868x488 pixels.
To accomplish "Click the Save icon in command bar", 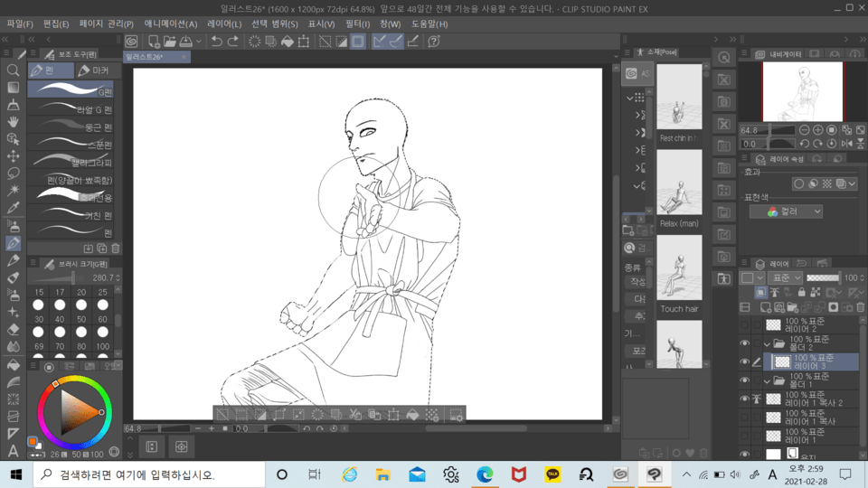I will pyautogui.click(x=186, y=41).
